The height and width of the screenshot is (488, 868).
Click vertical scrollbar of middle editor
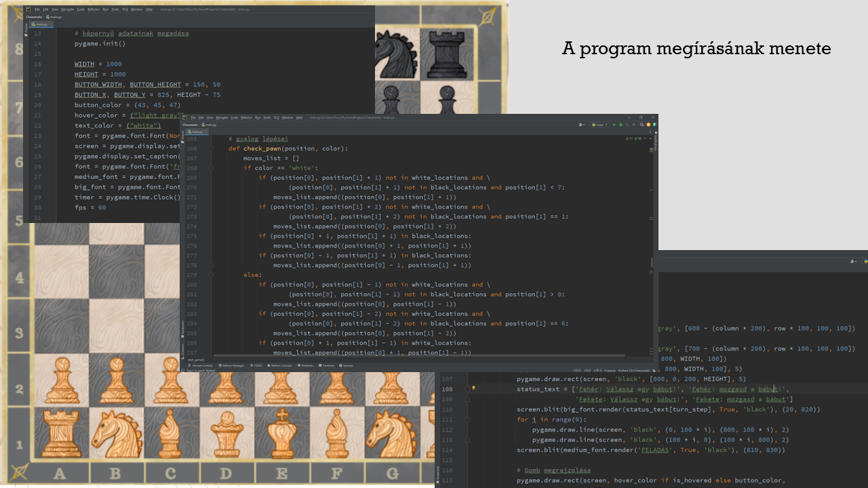652,261
